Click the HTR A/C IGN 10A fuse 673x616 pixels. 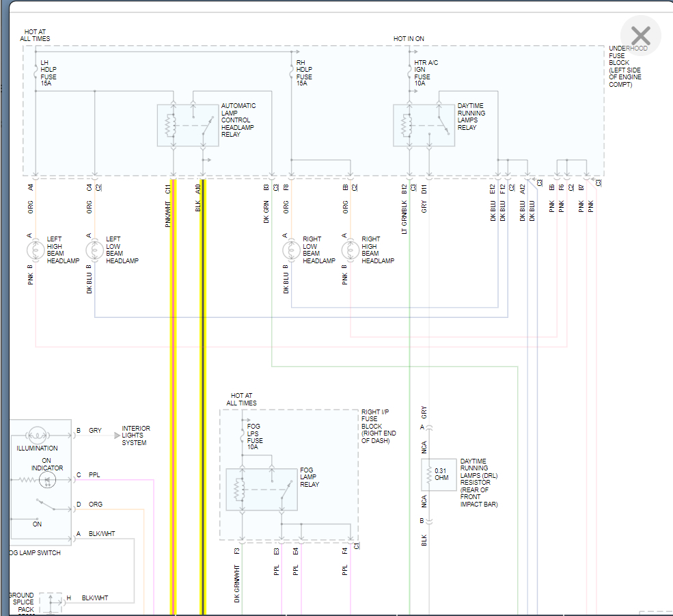[x=409, y=71]
